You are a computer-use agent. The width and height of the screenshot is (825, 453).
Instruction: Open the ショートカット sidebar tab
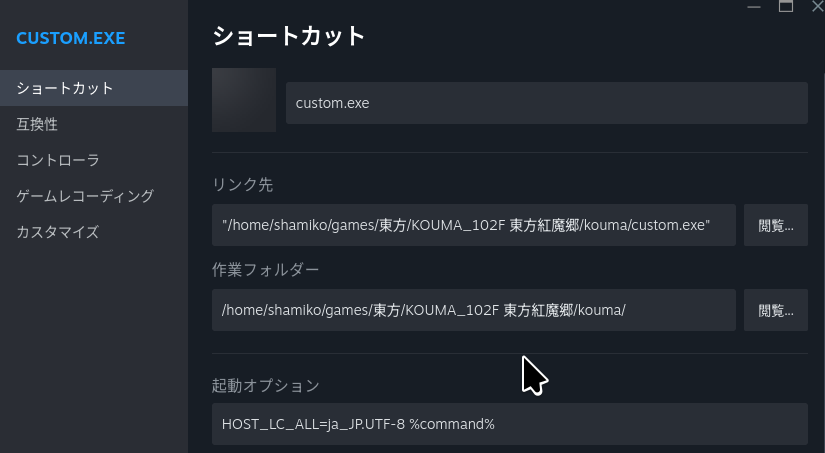tap(65, 88)
